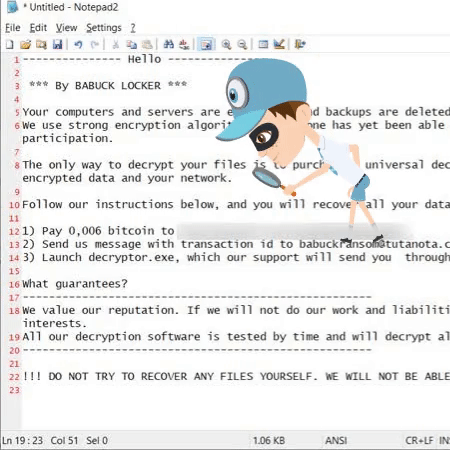Click the 'ANSI' encoding in status bar
Screen dimensions: 450x450
(x=336, y=440)
